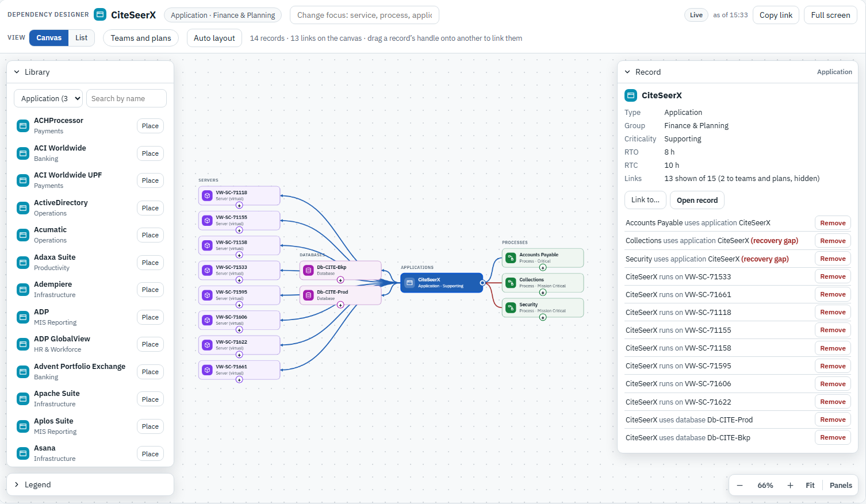Click the Adaxa Suite application icon
The width and height of the screenshot is (866, 504).
(x=23, y=263)
